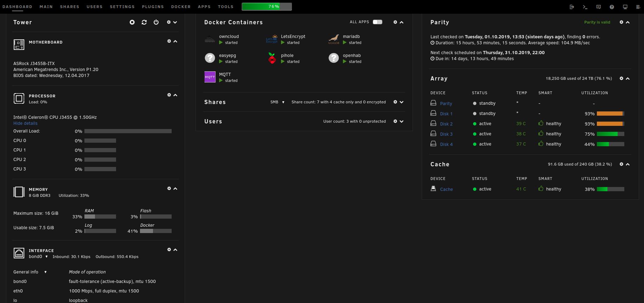The image size is (644, 303).
Task: Open the General info dropdown
Action: (x=30, y=272)
